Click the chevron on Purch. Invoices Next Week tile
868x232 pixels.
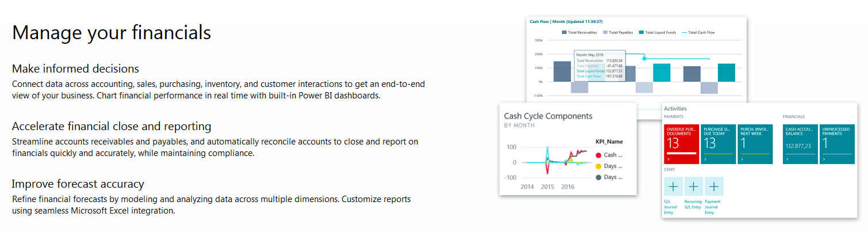[x=742, y=159]
